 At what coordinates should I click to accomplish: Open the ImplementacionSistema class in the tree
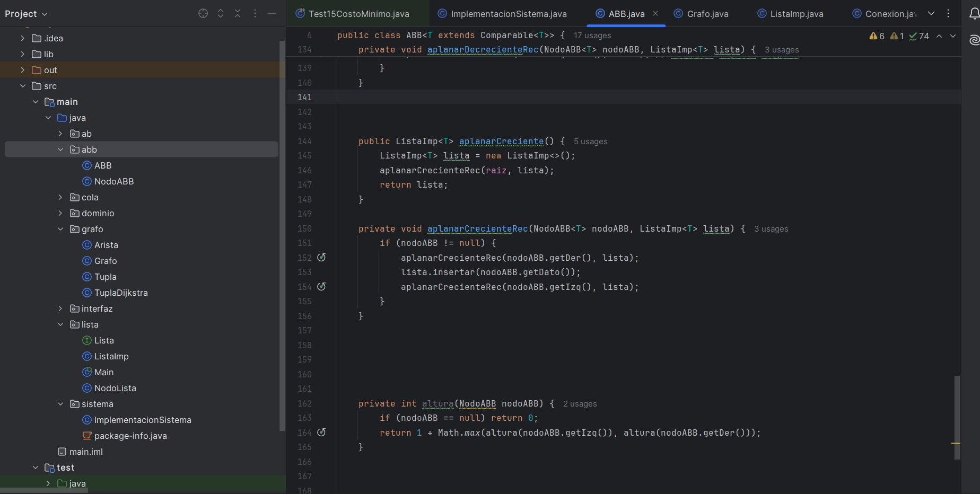tap(137, 420)
